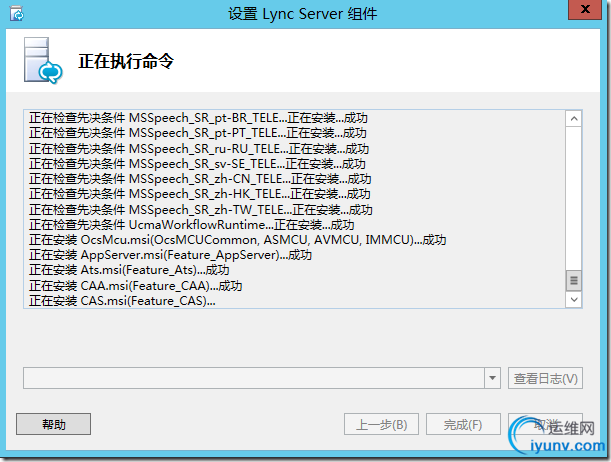Click scroll up arrow in log list

click(574, 119)
